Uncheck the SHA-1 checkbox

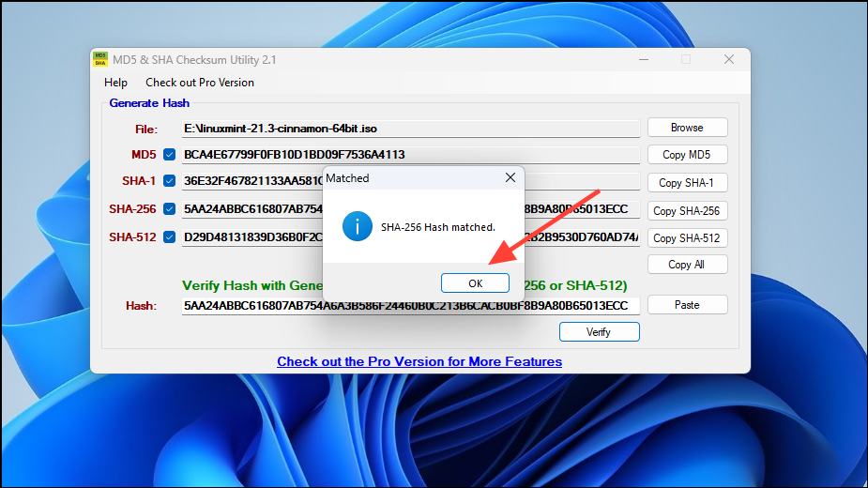[170, 180]
